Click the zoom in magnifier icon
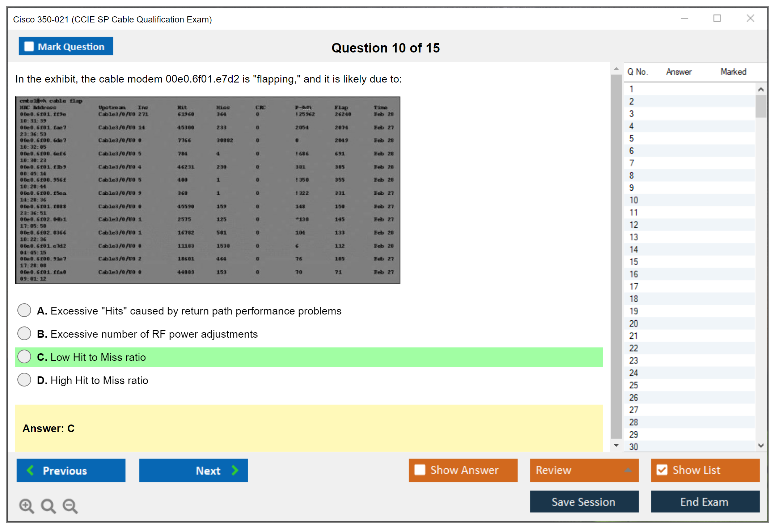Viewport: 778px width, 532px height. click(26, 506)
